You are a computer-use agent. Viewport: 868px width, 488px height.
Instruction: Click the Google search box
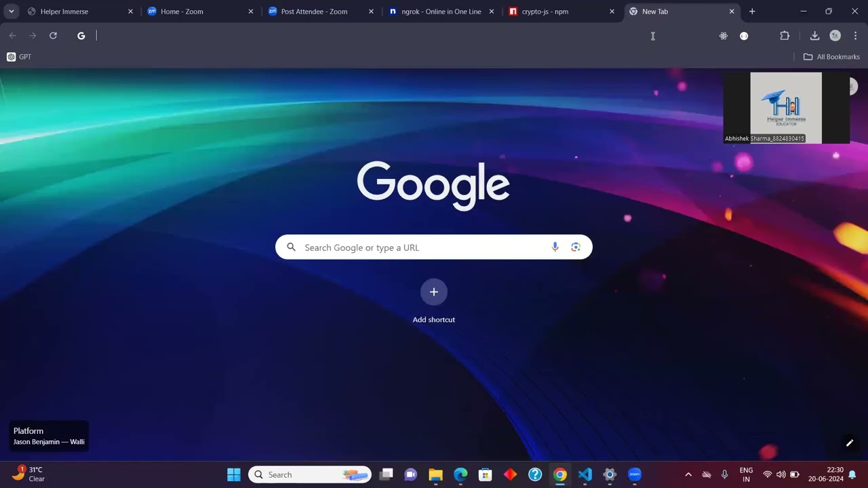[434, 247]
